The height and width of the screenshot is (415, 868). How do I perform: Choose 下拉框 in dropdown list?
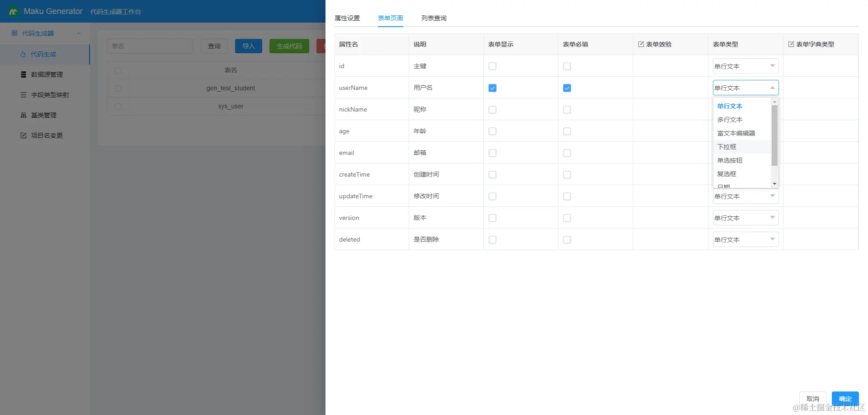point(742,147)
